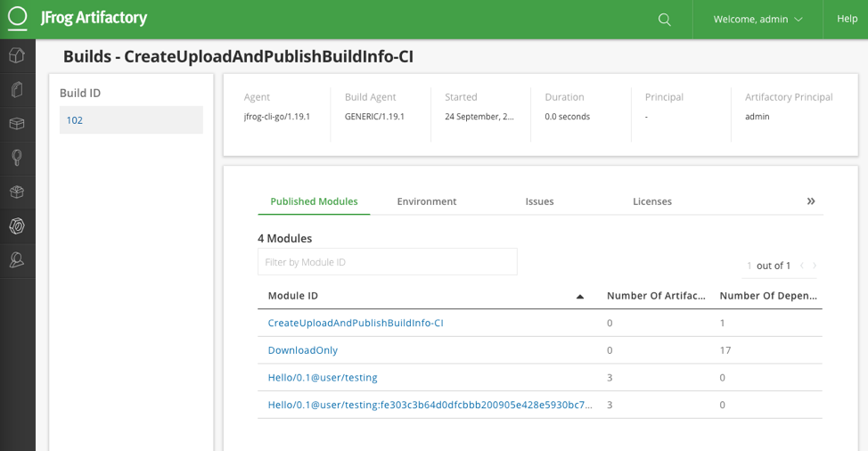Image resolution: width=868 pixels, height=451 pixels.
Task: Open the open-box icon in the sidebar
Action: 17,192
